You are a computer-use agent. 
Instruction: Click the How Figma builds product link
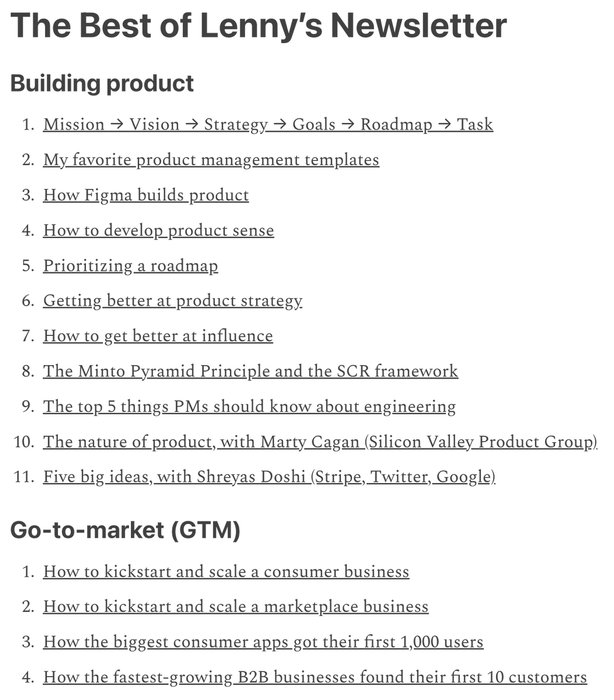click(145, 195)
